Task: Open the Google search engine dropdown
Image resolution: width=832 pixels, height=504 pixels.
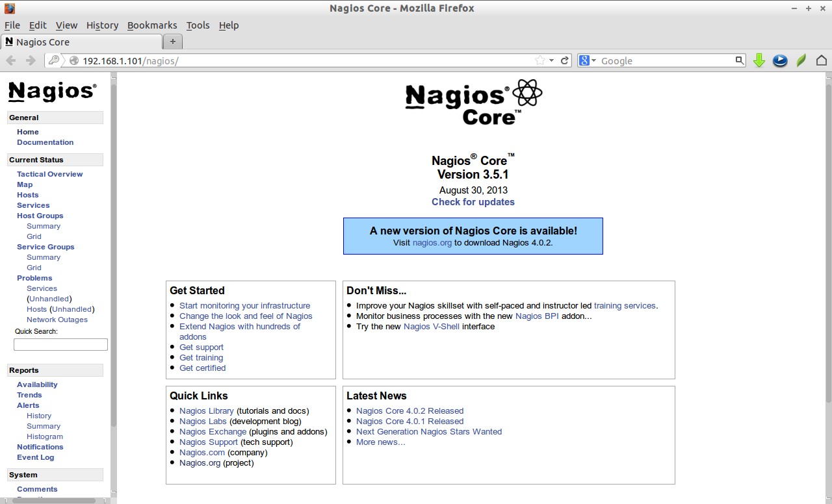Action: click(588, 60)
